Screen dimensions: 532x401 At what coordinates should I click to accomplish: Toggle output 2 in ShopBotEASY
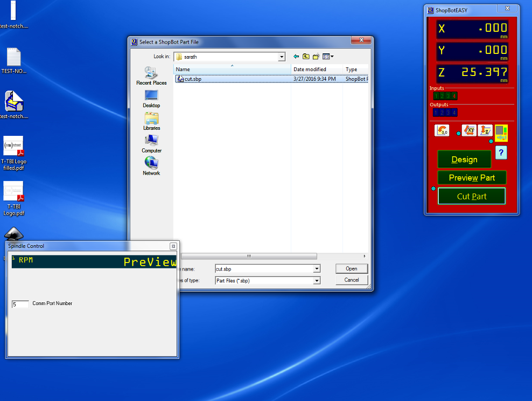pyautogui.click(x=442, y=113)
